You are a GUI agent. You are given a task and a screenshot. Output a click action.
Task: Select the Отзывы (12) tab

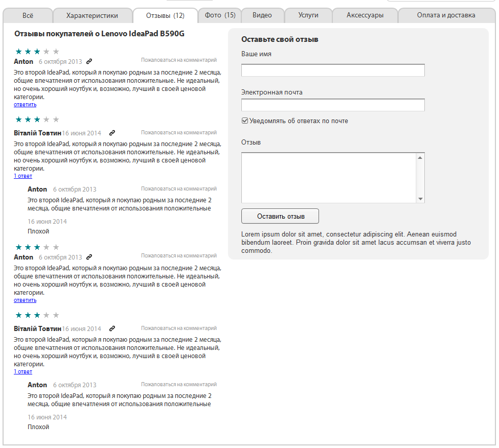165,15
